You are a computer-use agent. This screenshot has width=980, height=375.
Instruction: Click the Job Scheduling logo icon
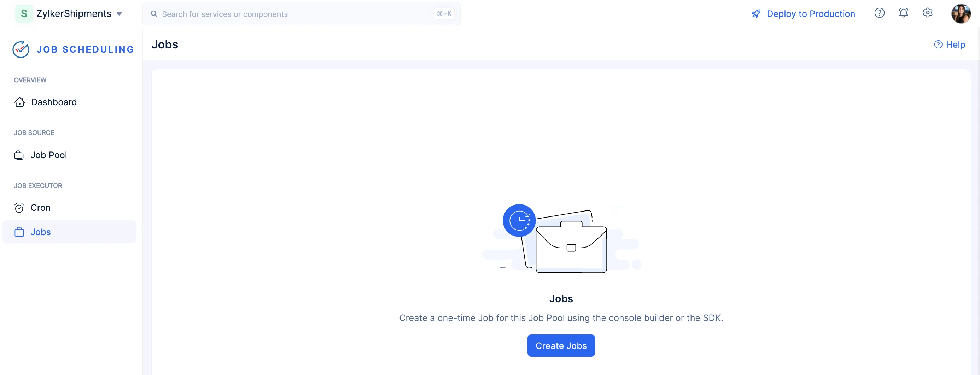[x=21, y=49]
